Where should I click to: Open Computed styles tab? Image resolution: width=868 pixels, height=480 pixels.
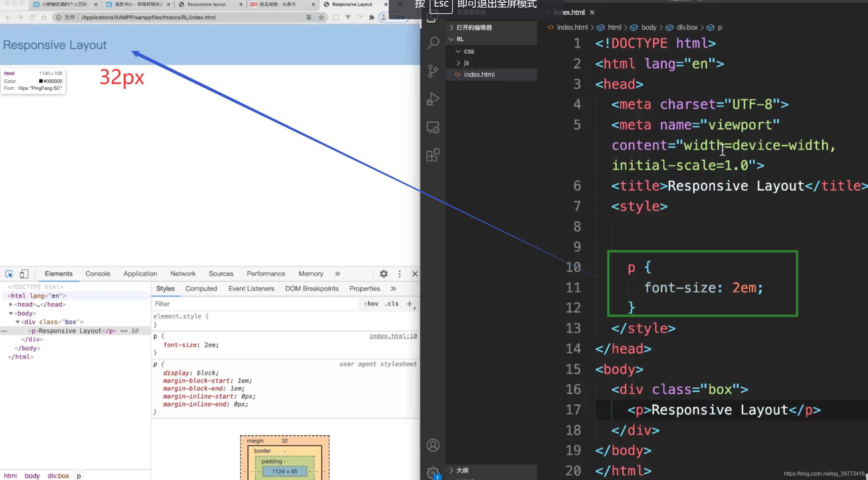tap(201, 288)
